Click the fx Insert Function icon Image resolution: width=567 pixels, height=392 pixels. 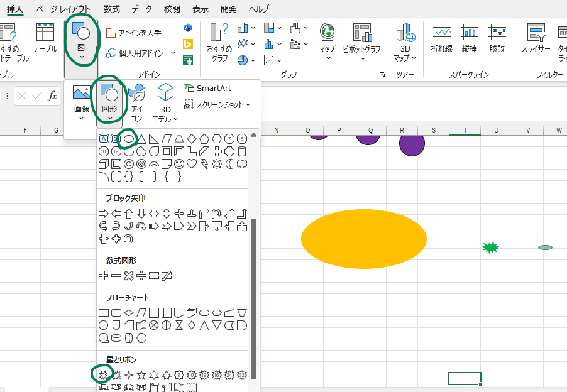(52, 95)
